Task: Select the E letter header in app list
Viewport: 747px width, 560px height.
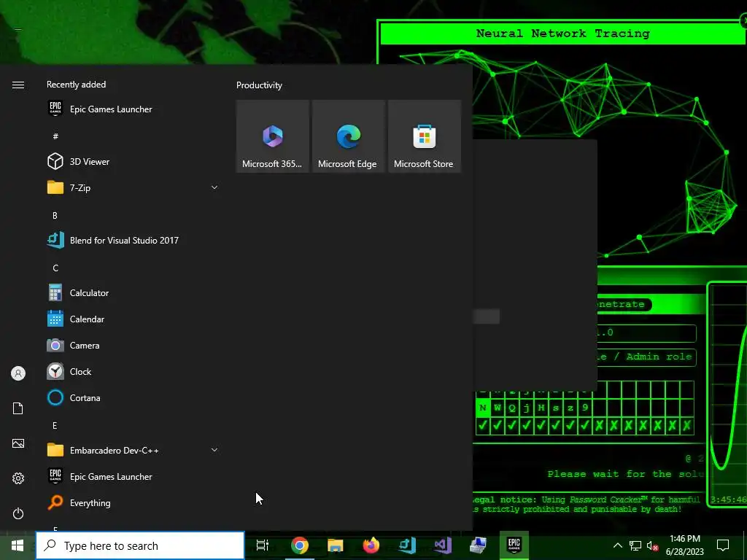Action: (55, 425)
